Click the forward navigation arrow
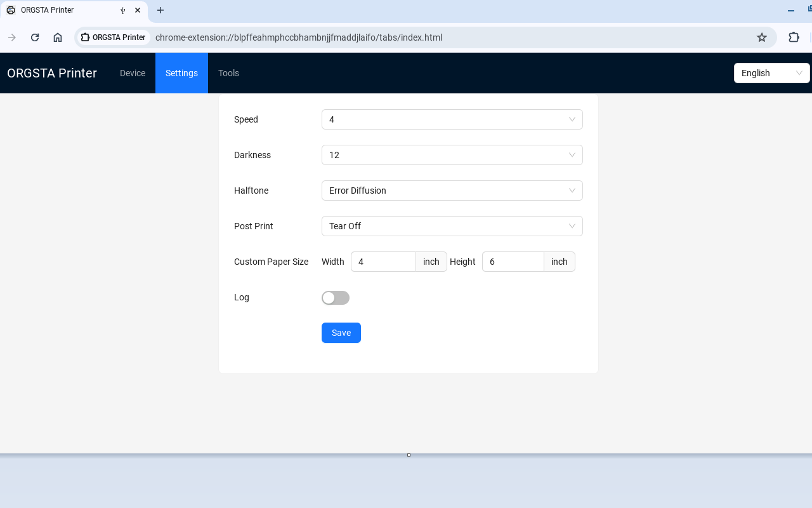Image resolution: width=812 pixels, height=508 pixels. (12, 37)
